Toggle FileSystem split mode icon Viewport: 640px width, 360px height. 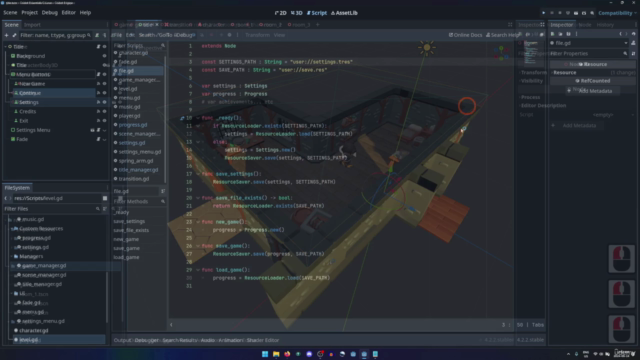pyautogui.click(x=105, y=198)
